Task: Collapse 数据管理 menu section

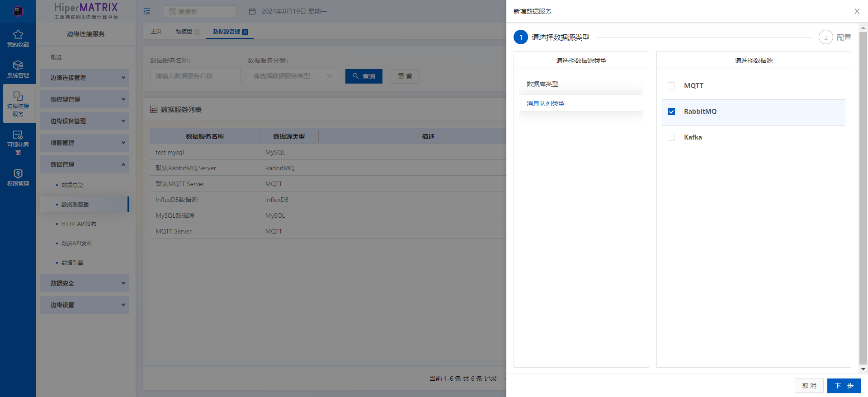Action: [85, 164]
